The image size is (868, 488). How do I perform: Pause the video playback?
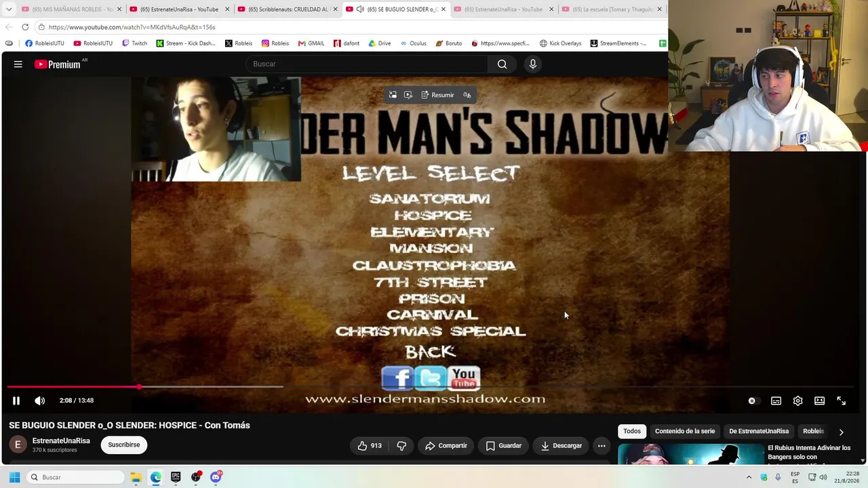point(16,401)
